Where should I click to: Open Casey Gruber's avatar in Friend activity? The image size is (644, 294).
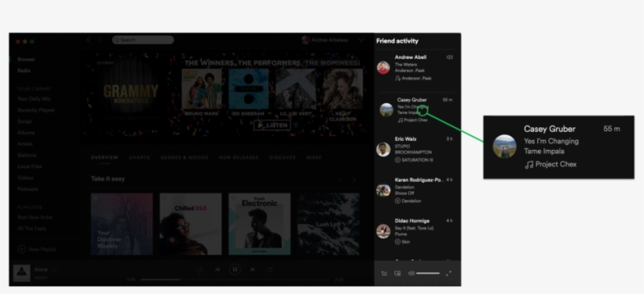386,110
